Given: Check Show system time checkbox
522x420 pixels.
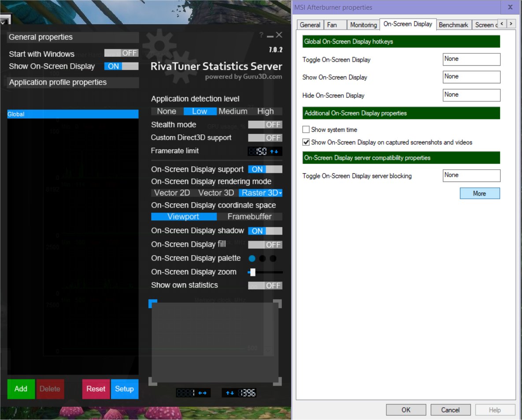Looking at the screenshot, I should (306, 129).
